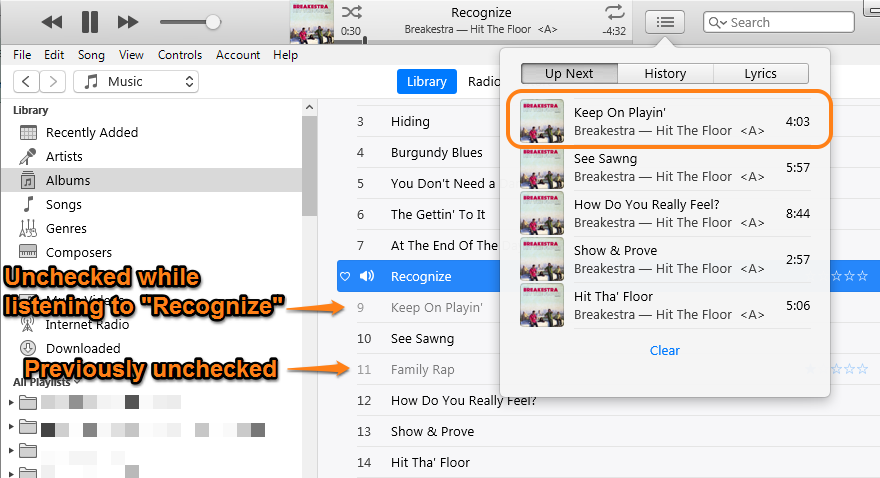
Task: Select the Library tab
Action: pos(427,81)
